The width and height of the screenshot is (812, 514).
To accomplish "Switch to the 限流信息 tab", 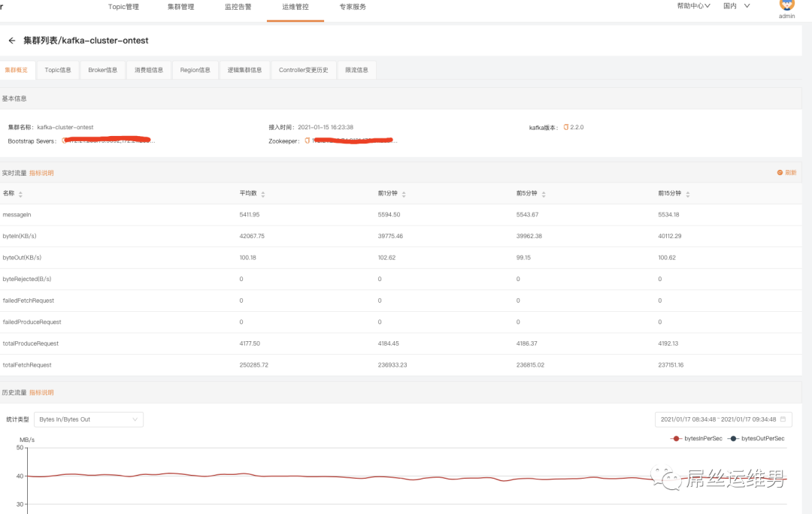I will point(357,70).
